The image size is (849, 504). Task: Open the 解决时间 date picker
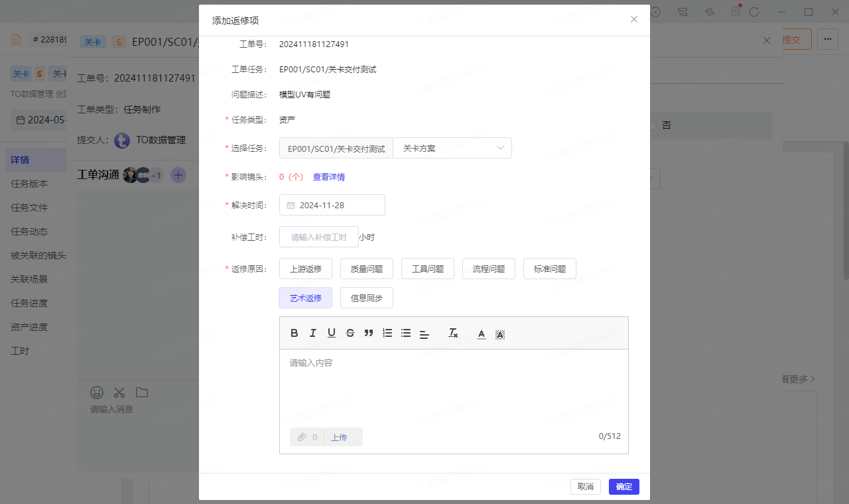tap(332, 206)
